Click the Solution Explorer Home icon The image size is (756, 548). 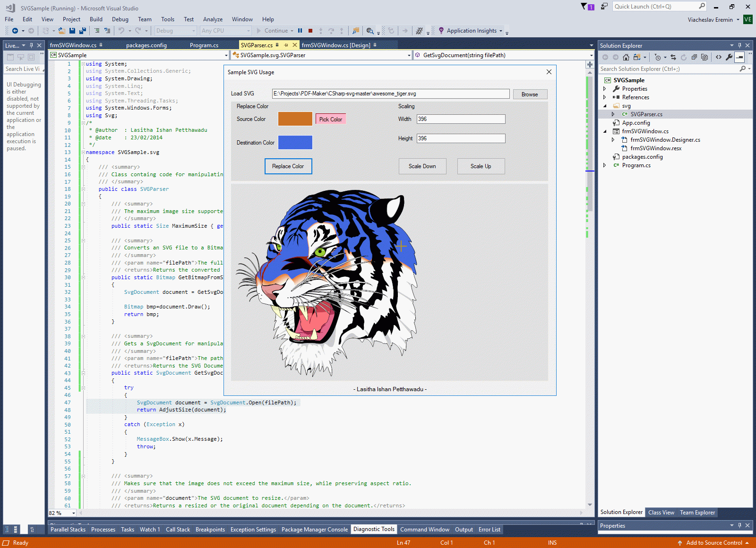(626, 57)
